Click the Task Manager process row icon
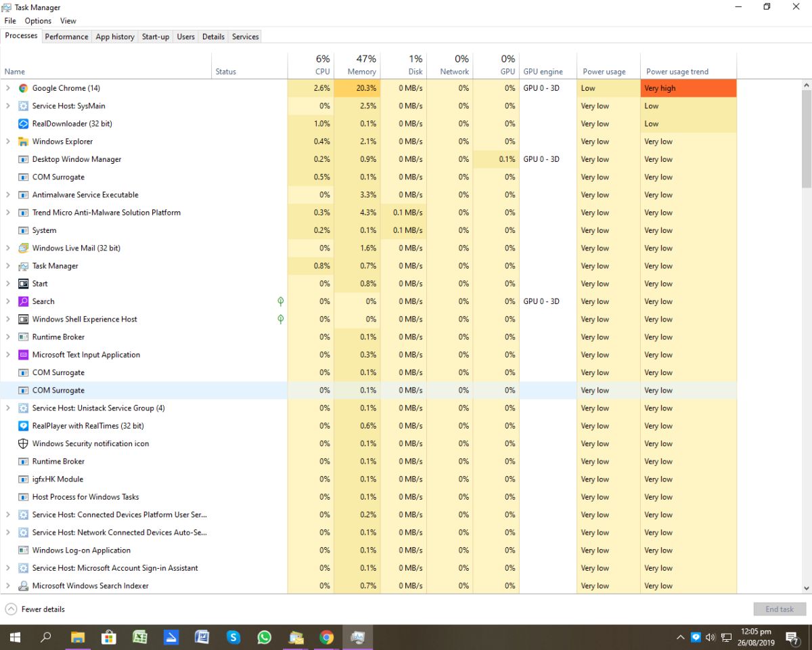 tap(23, 266)
